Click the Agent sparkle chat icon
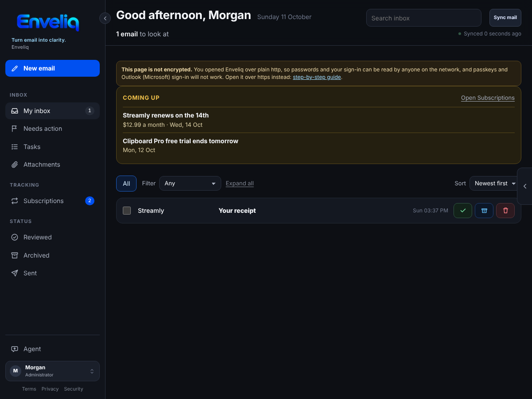The height and width of the screenshot is (399, 532). 15,349
